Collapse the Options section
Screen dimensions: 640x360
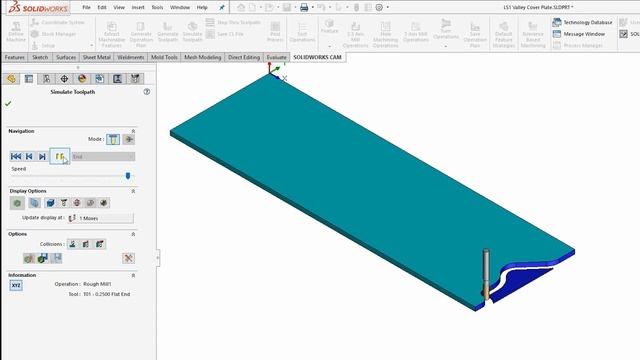133,234
